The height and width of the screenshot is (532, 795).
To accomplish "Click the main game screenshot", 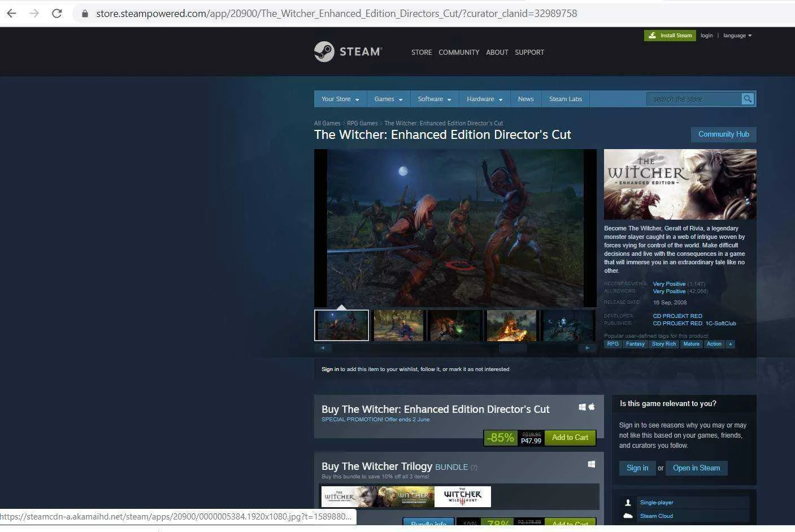I will [455, 228].
